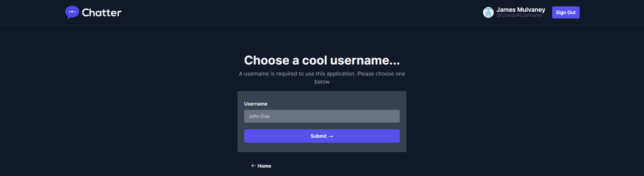This screenshot has width=644, height=176.
Task: Click the three dots inside the logo bubble
Action: (72, 12)
